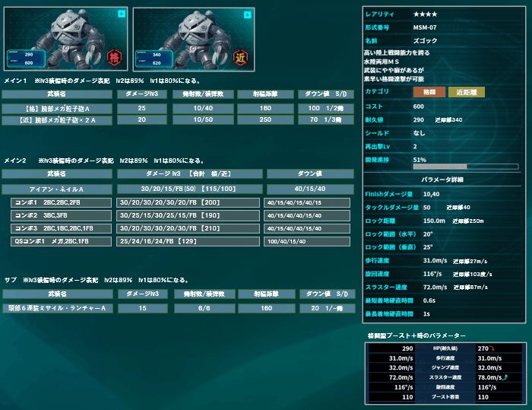Click the 10/40 ammo cell
The image size is (532, 410).
point(203,108)
